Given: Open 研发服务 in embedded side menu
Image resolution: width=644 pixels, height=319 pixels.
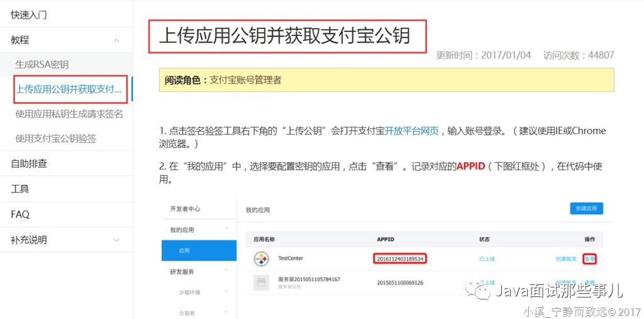Looking at the screenshot, I should 182,272.
